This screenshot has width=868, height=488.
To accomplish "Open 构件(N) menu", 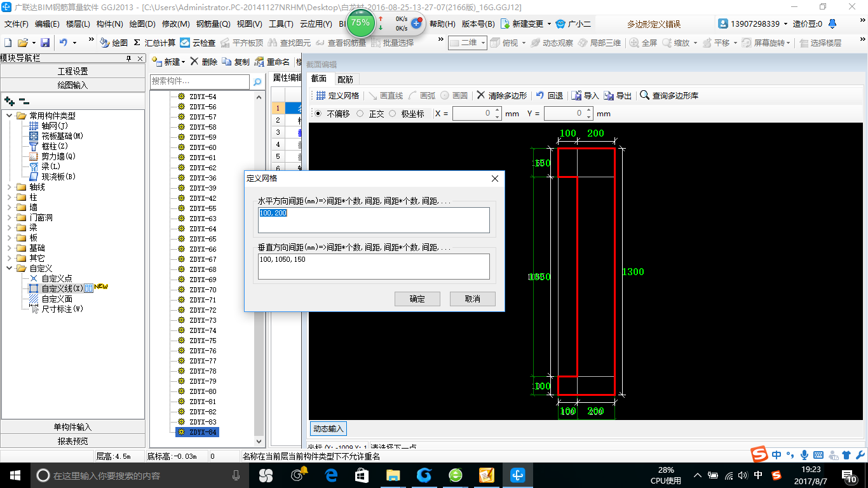I will pyautogui.click(x=109, y=24).
